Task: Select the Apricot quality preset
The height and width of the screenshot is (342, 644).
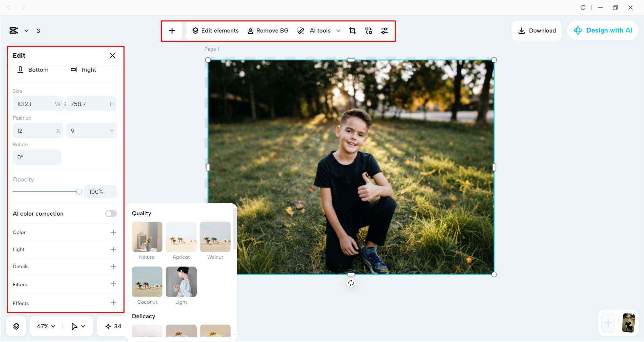Action: [x=181, y=237]
